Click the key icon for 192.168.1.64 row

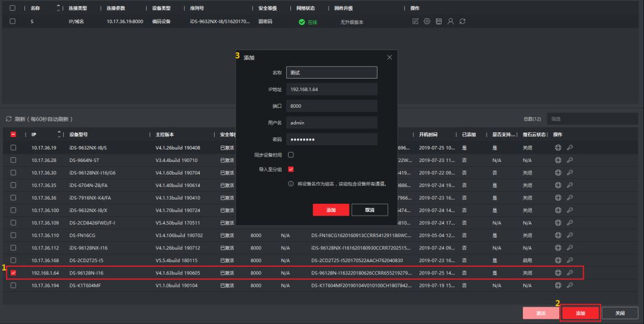point(569,273)
